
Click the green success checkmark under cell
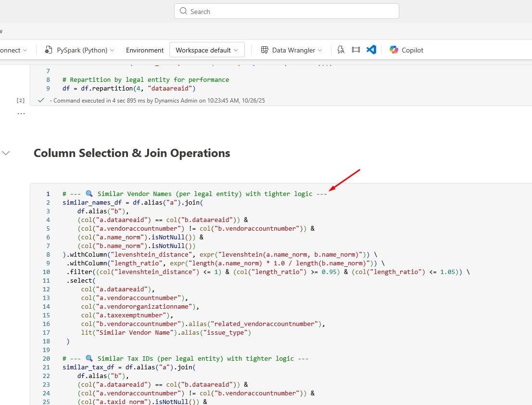(41, 100)
